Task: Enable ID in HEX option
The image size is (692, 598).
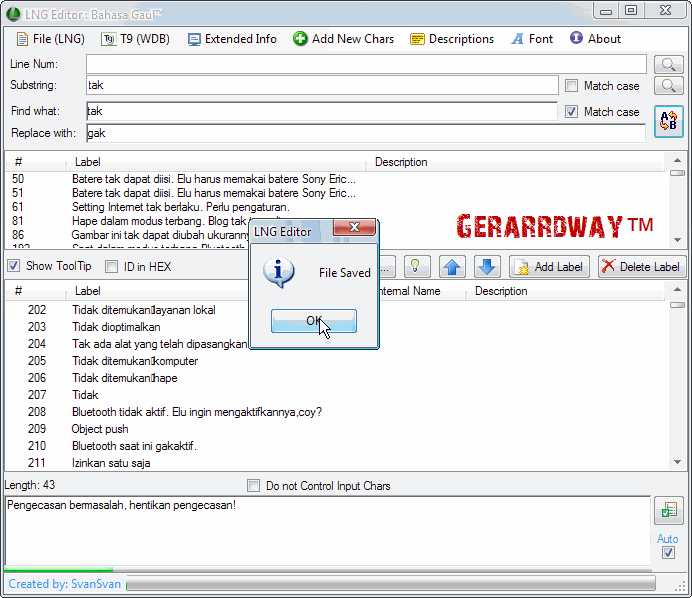Action: 112,266
